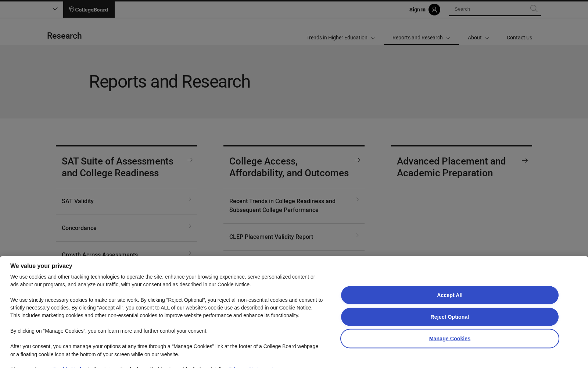Open SAT Suite of Assessments and College Readiness
The height and width of the screenshot is (368, 588).
tap(118, 167)
